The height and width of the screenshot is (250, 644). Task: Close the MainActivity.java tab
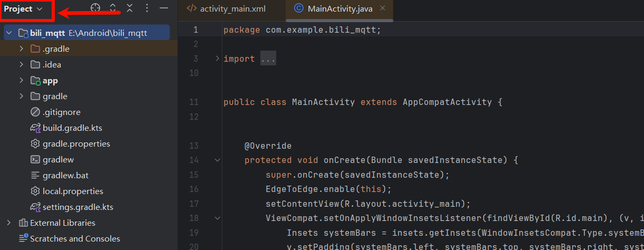point(383,8)
